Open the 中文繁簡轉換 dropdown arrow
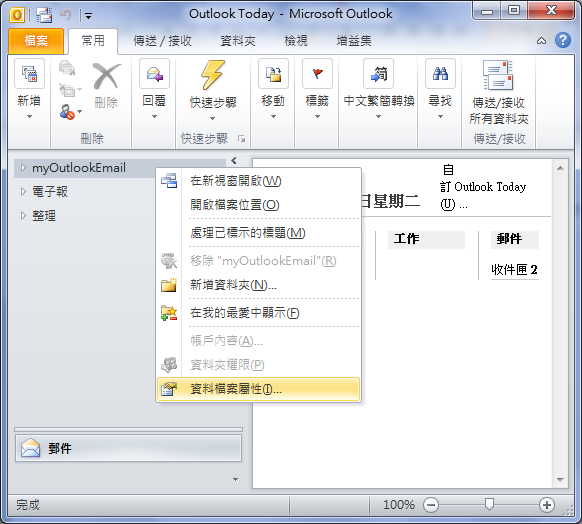Viewport: 582px width, 524px height. tap(379, 117)
